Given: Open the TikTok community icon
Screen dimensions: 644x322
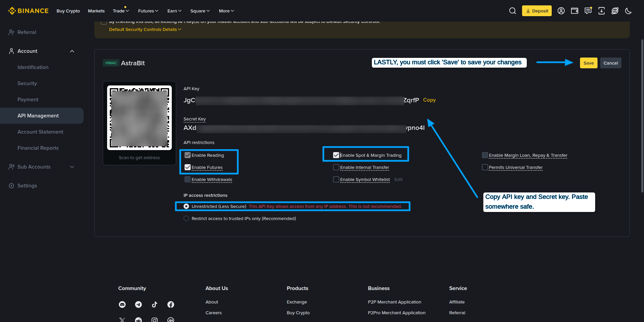Looking at the screenshot, I should pyautogui.click(x=155, y=305).
